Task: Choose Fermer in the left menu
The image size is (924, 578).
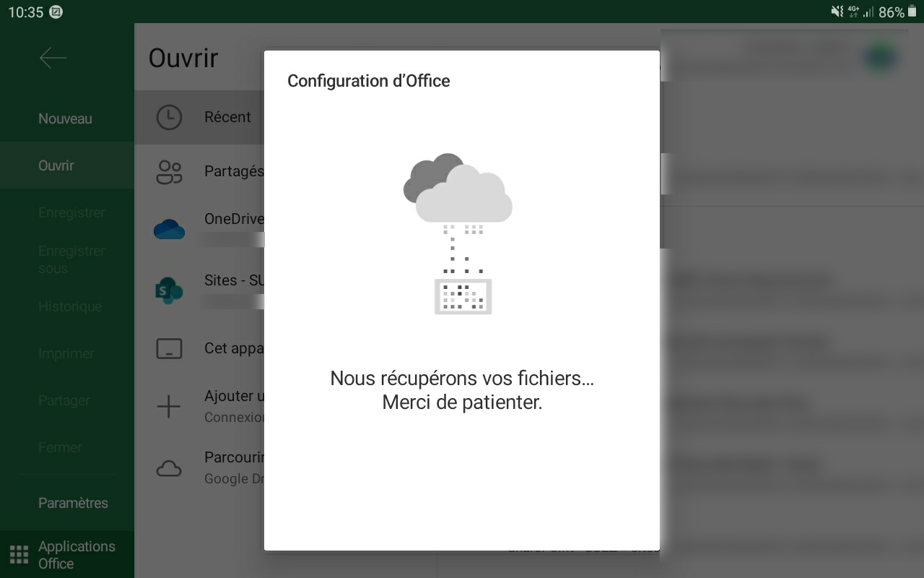Action: (x=60, y=447)
